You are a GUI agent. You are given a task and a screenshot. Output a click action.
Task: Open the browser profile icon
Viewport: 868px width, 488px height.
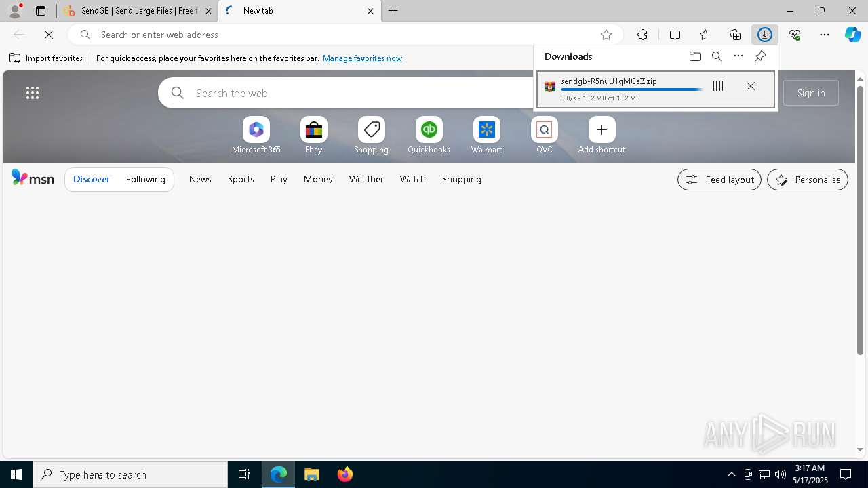[15, 11]
